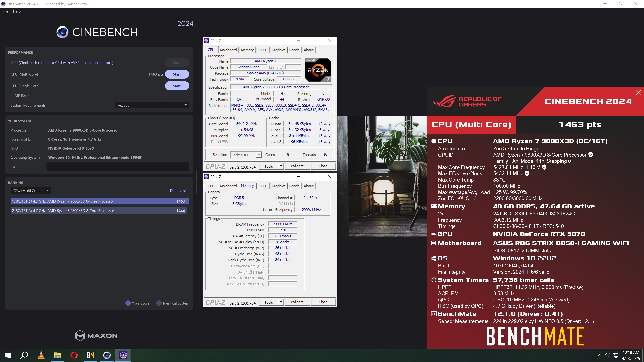Open Bench tab in lower CPU-Z

294,186
